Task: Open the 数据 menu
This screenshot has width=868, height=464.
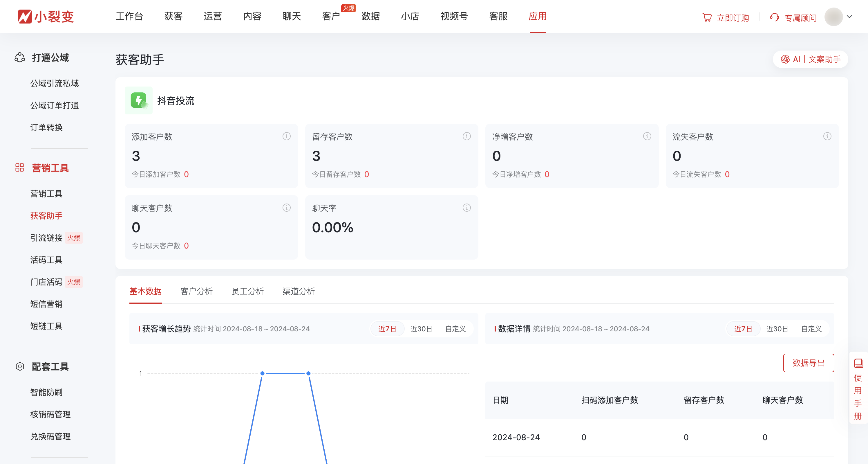Action: [x=370, y=16]
